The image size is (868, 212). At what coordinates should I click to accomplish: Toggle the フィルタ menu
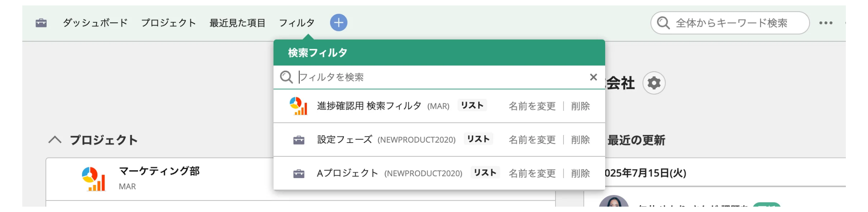tap(297, 23)
